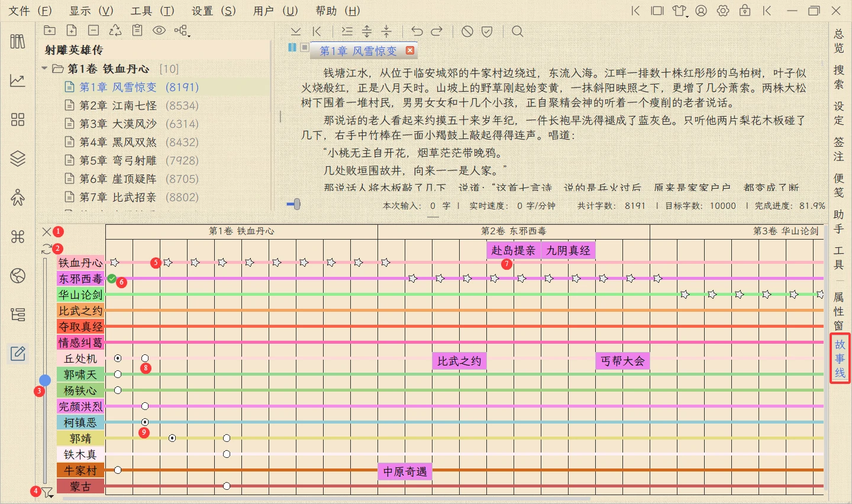Viewport: 852px width, 504px height.
Task: Click the remove item minus icon
Action: click(x=93, y=31)
